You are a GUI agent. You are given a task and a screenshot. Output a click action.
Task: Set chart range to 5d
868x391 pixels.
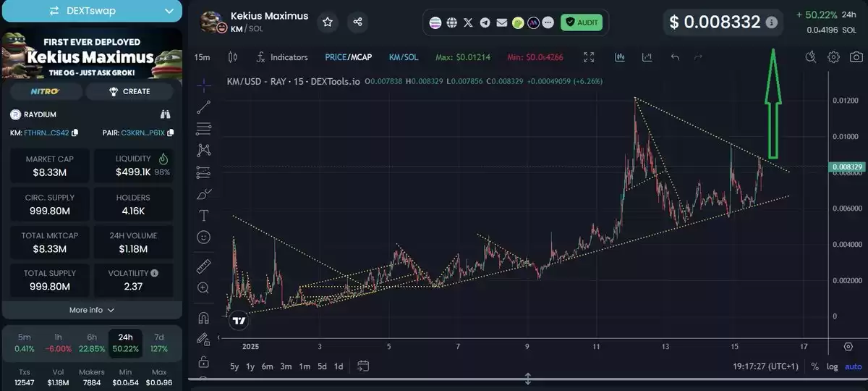tap(322, 366)
